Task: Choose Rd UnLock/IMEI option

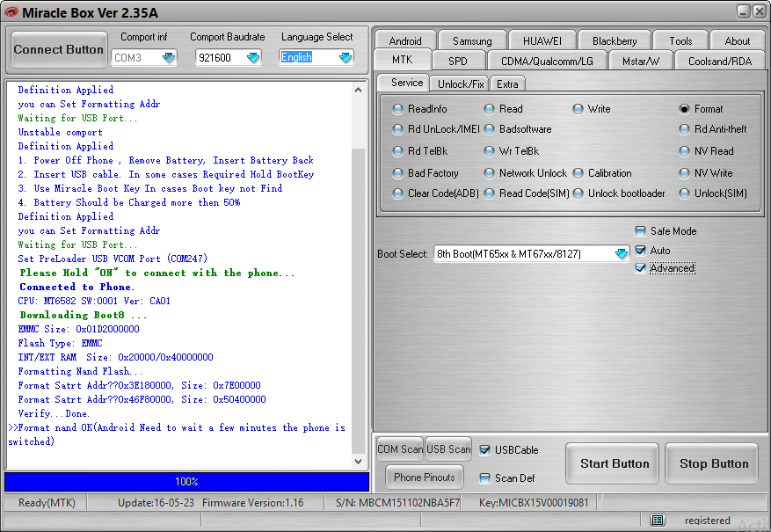Action: (x=397, y=129)
